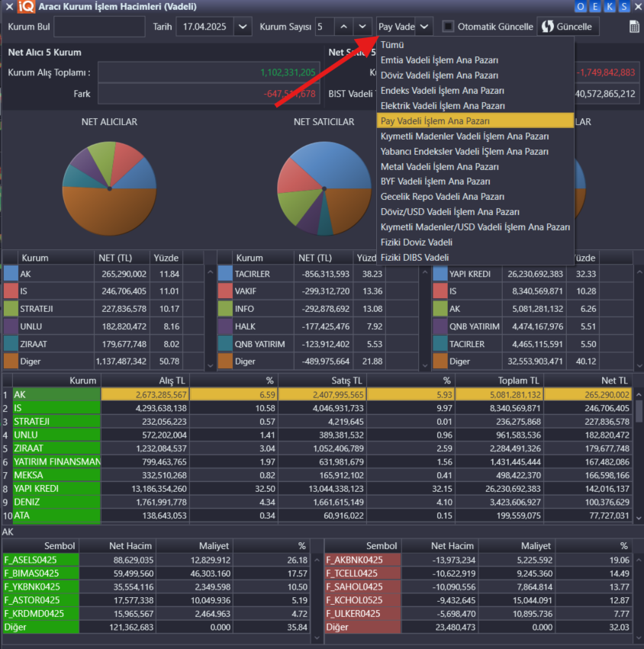
Task: Open the table export grid icon
Action: 634,27
